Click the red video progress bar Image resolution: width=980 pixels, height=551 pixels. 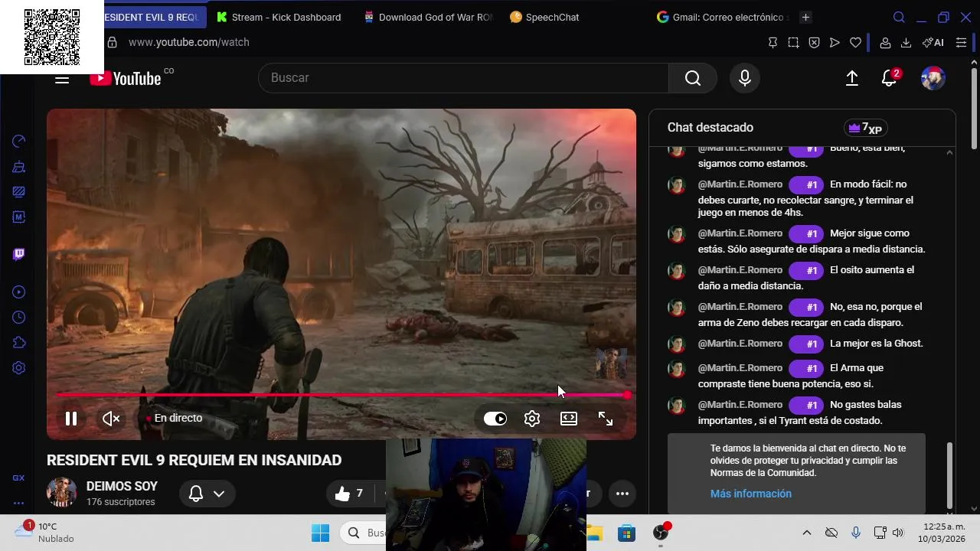point(341,395)
